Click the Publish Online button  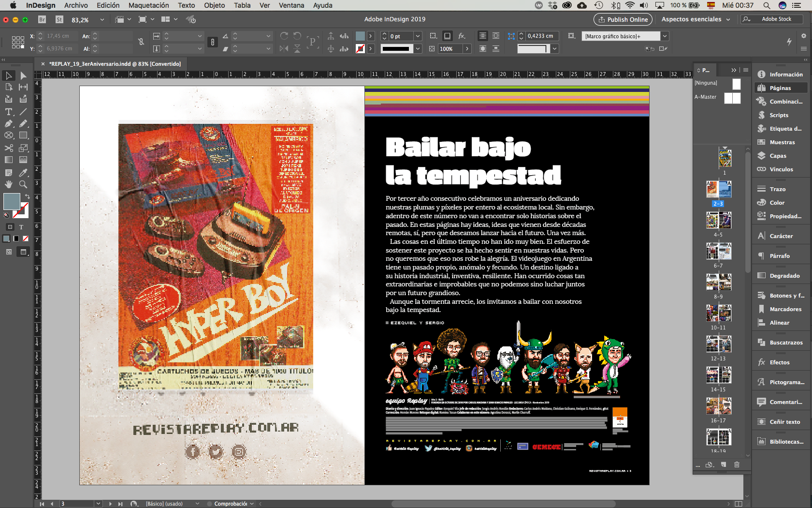(x=623, y=19)
